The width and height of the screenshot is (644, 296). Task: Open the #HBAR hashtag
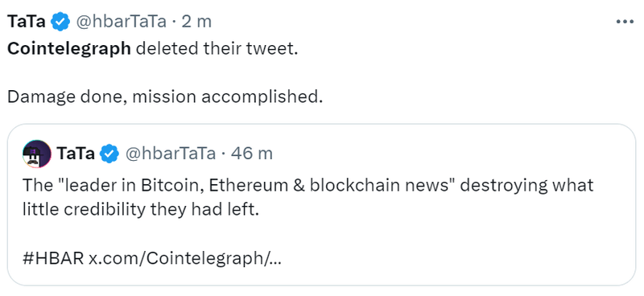(x=53, y=259)
